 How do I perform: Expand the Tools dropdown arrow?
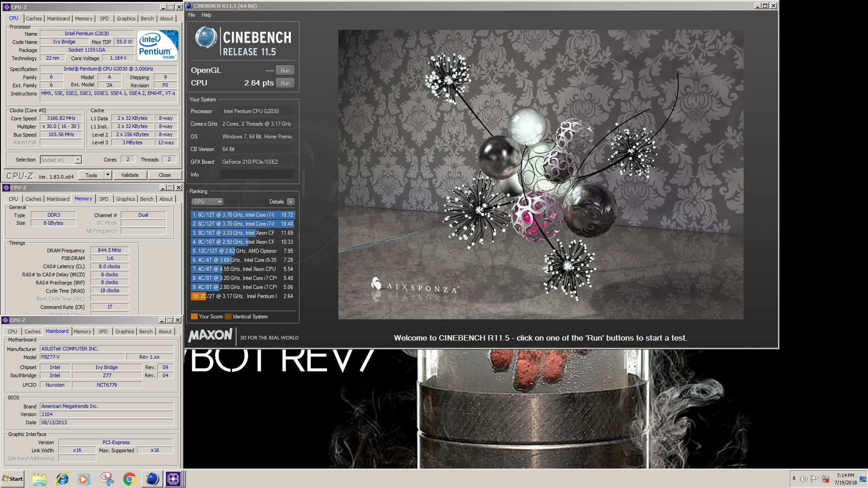(108, 175)
